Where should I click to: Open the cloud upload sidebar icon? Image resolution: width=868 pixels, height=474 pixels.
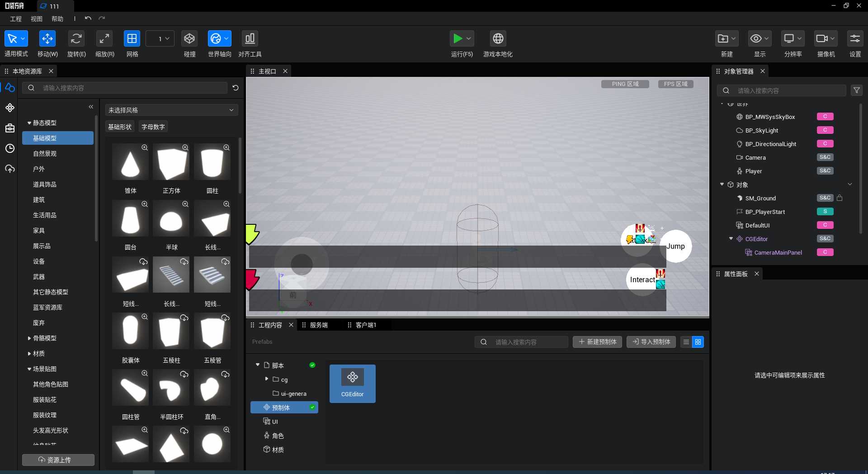click(10, 169)
